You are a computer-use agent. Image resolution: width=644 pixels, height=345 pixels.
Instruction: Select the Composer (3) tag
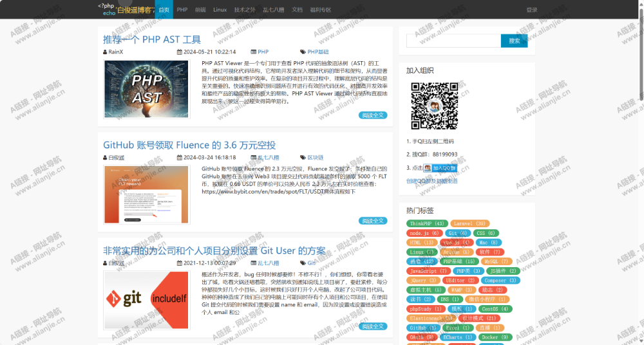pyautogui.click(x=500, y=280)
